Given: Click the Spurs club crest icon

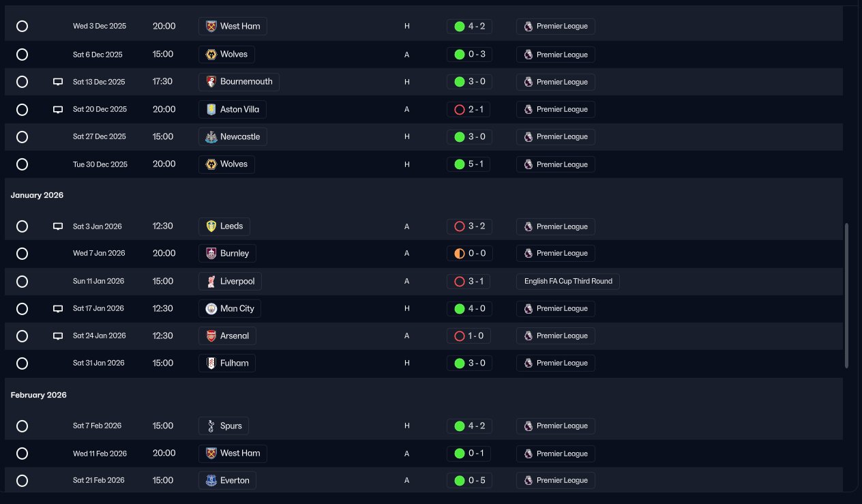Looking at the screenshot, I should point(211,426).
